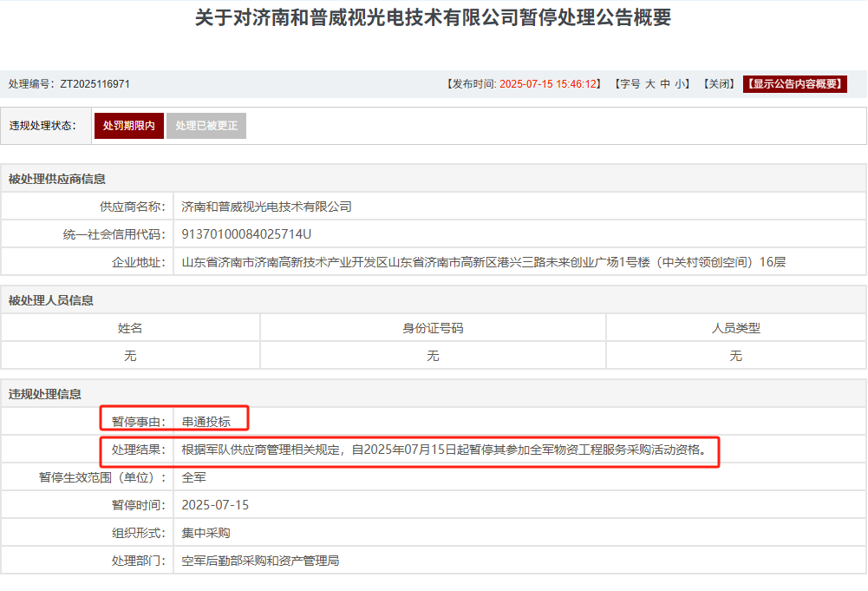The image size is (868, 591).
Task: Click the 被处理供应商信息 section header
Action: (x=56, y=179)
